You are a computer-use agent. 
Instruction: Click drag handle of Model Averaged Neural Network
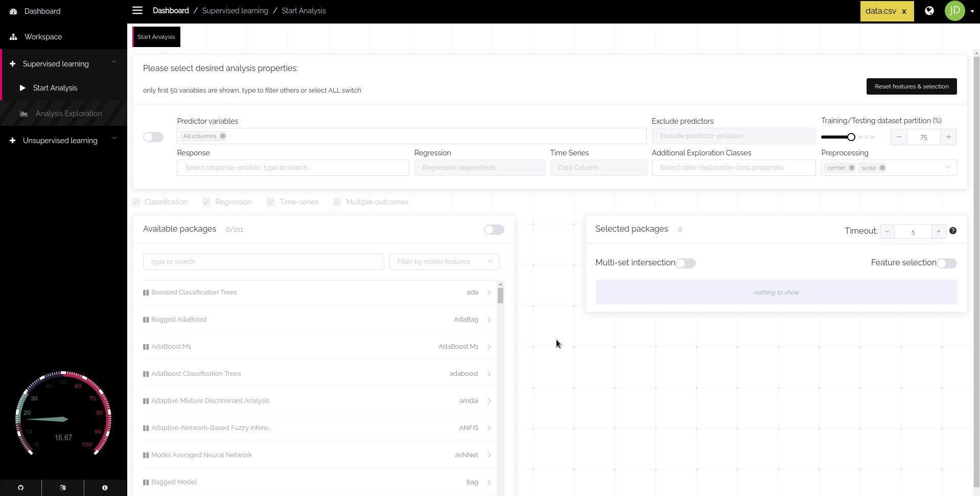[x=146, y=455]
